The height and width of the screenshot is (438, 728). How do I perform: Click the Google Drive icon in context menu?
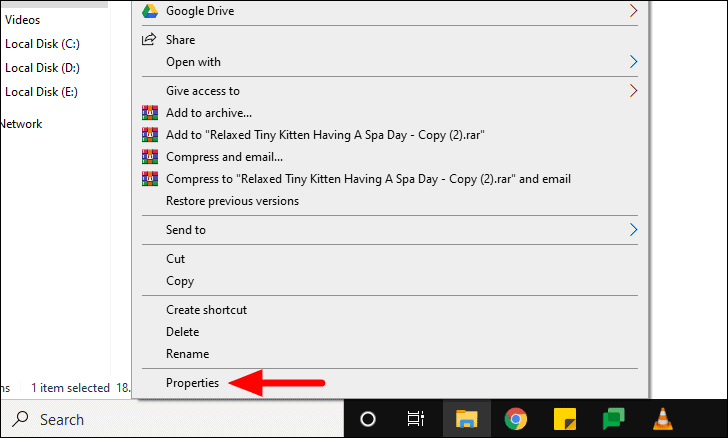[x=150, y=11]
